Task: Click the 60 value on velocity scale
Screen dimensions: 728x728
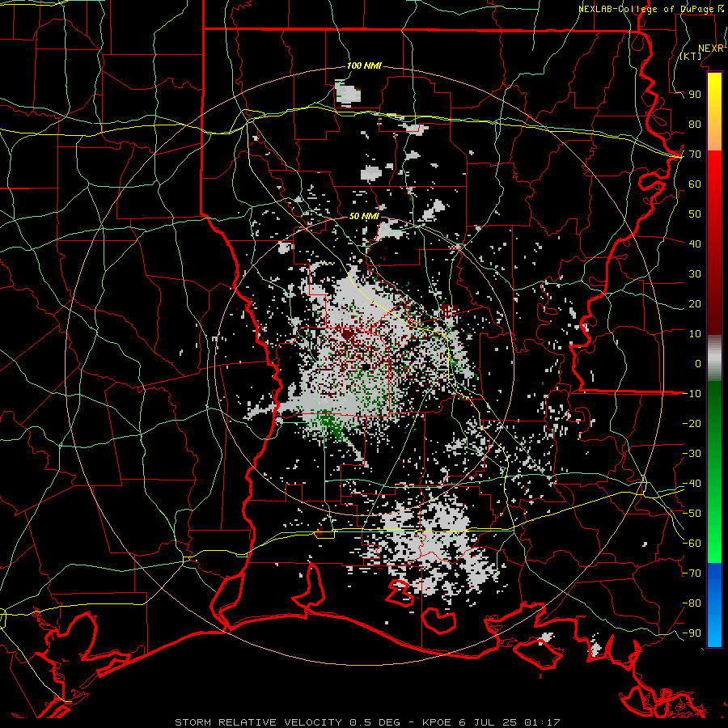Action: 695,184
